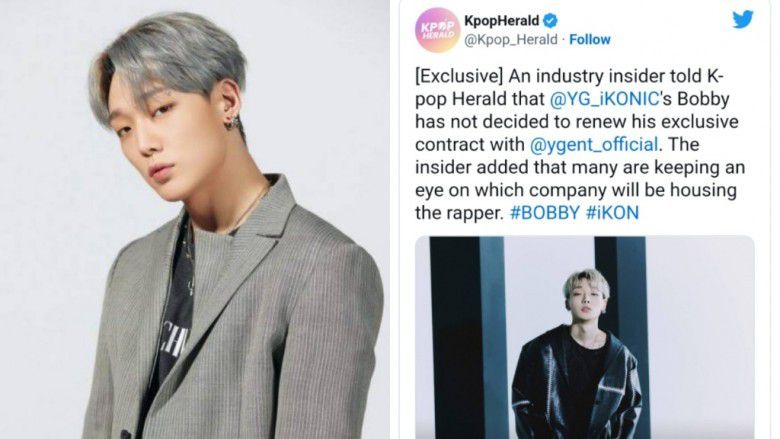Click the black leather jacket in tweet photo
Viewport: 780px width, 439px height.
(577, 385)
